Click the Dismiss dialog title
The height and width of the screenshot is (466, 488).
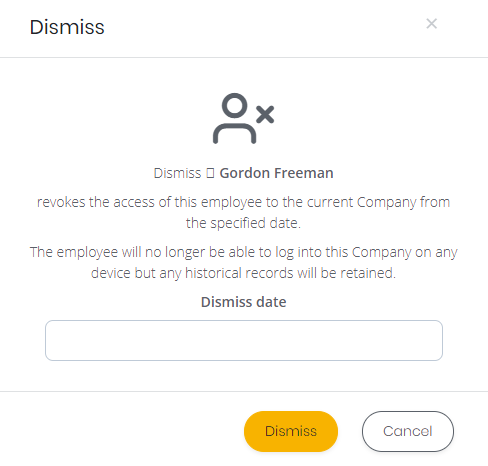67,27
